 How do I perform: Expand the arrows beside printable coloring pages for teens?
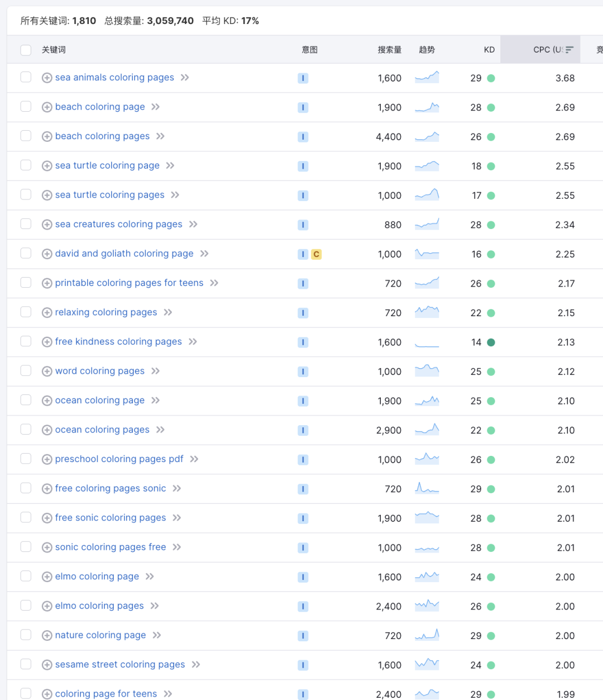point(214,283)
